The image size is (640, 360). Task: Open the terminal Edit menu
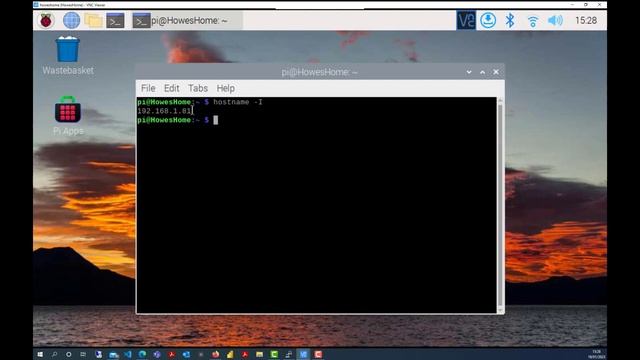tap(171, 88)
